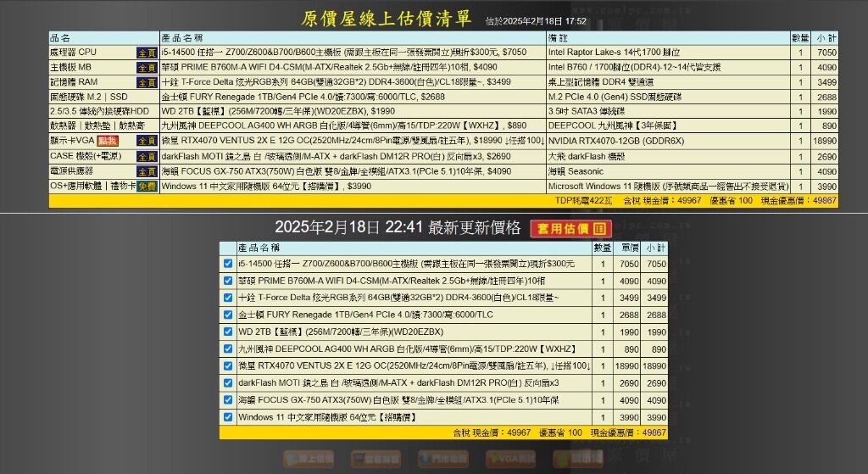Uncheck the Windows 11 家用隨機版 checkbox

click(x=227, y=417)
